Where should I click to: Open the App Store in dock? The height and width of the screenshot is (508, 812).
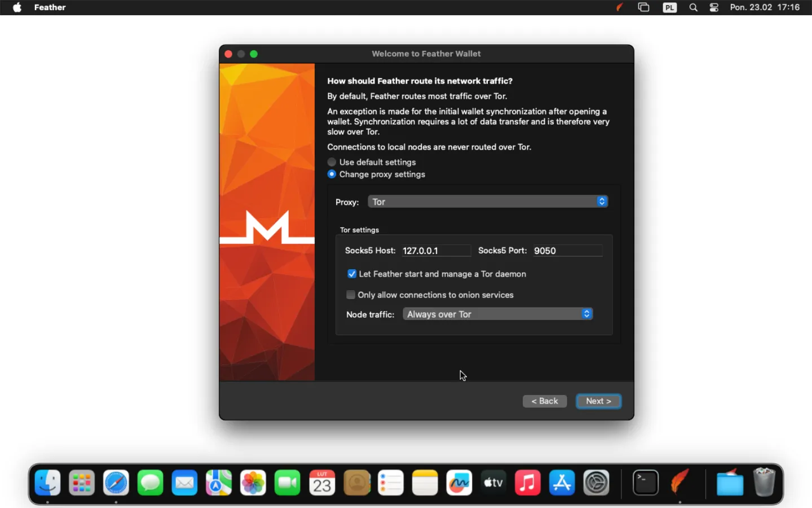coord(563,483)
